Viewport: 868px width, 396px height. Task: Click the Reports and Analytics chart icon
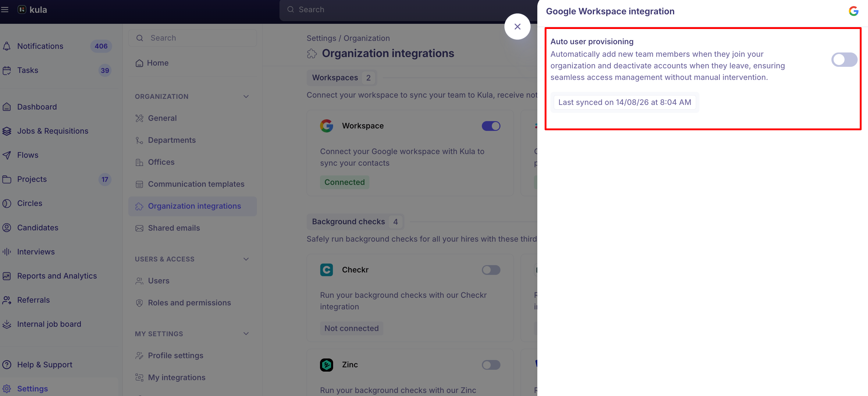[x=7, y=276]
